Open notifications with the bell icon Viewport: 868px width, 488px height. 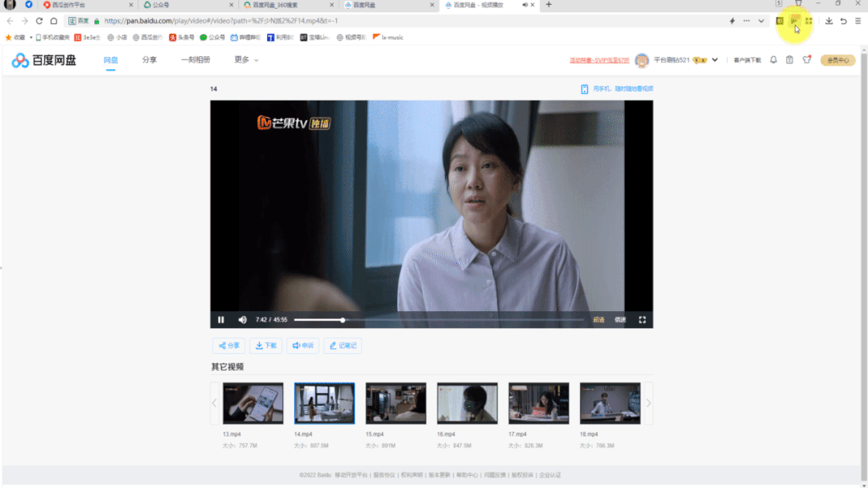tap(773, 59)
